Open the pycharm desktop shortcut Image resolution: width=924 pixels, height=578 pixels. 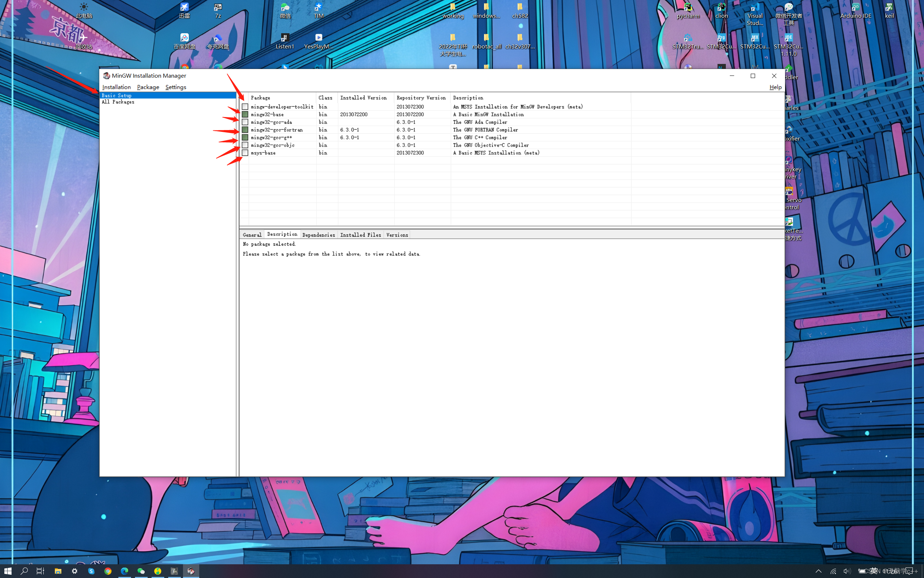tap(688, 11)
